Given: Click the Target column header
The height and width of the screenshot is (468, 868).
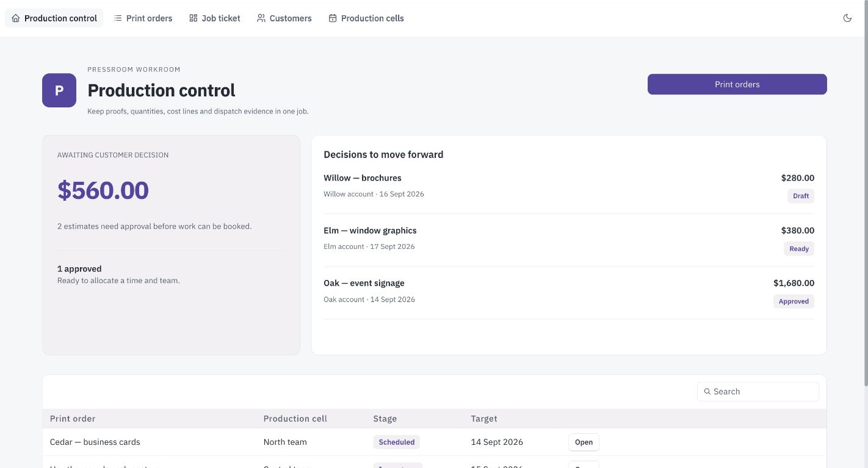Looking at the screenshot, I should 484,419.
